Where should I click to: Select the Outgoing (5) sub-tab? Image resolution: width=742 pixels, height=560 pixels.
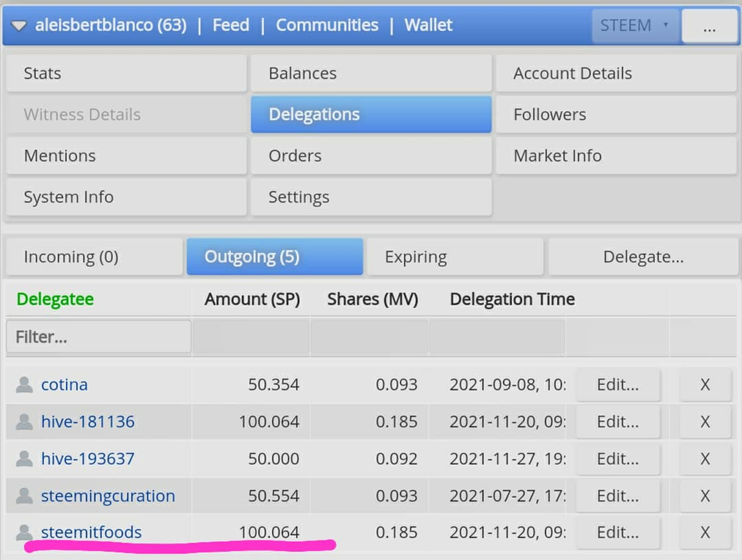click(x=275, y=257)
